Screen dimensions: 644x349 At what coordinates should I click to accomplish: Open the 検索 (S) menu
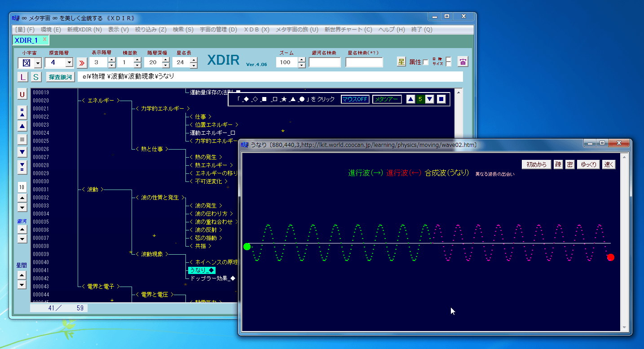(183, 30)
